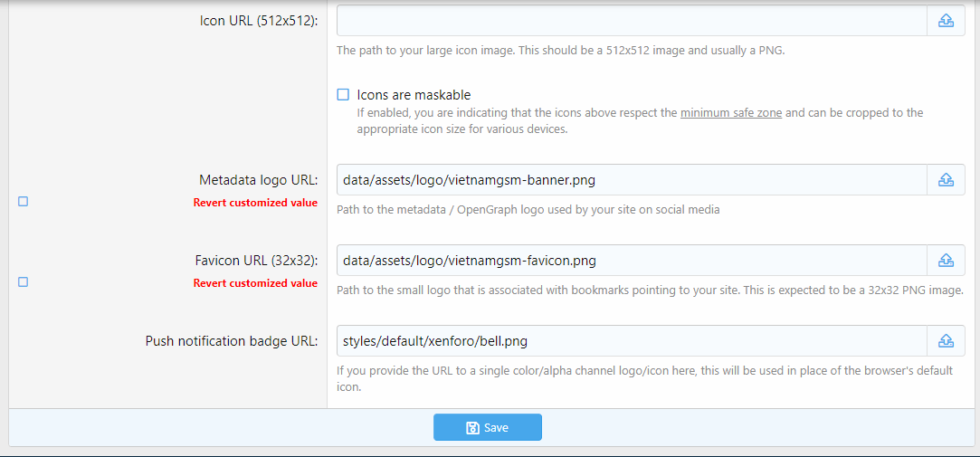Click the upload icon beside Metadata logo URL
The height and width of the screenshot is (457, 980).
click(946, 180)
